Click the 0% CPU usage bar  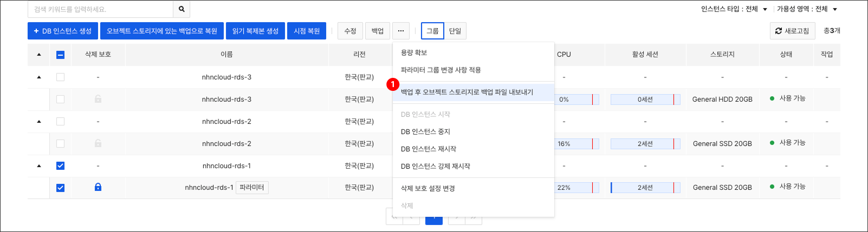coord(577,100)
